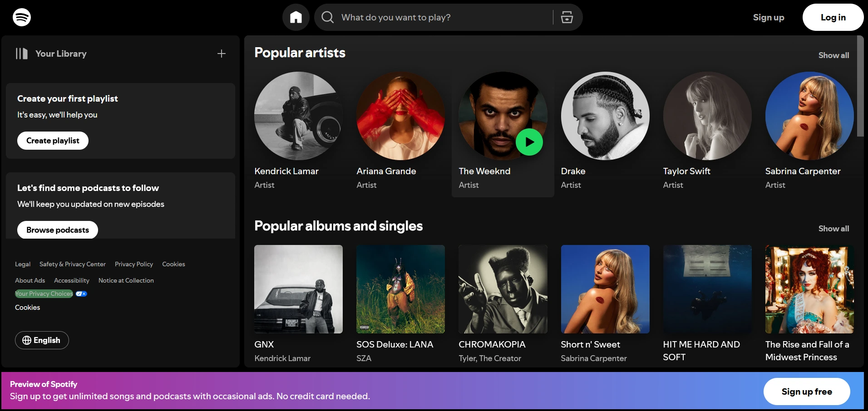Open About Ads link
The width and height of the screenshot is (868, 411).
point(30,280)
